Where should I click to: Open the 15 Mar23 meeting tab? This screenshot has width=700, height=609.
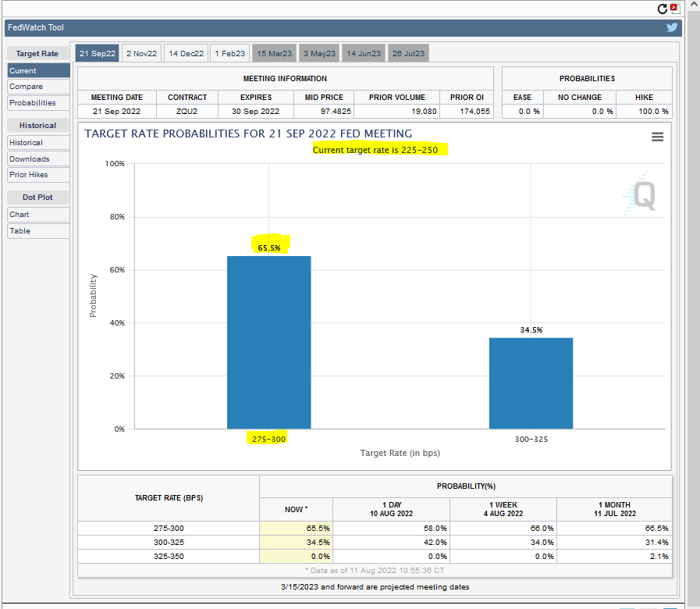274,54
